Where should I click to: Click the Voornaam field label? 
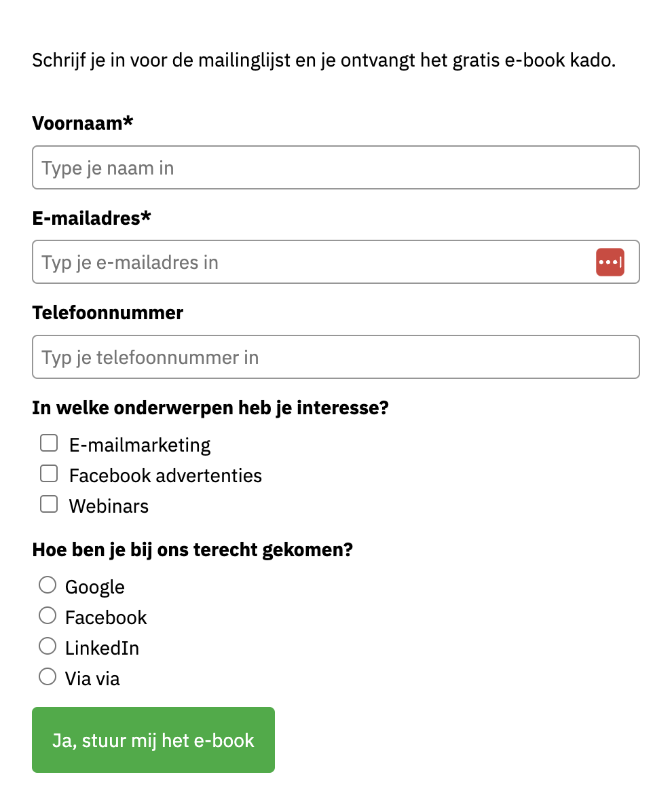pyautogui.click(x=82, y=123)
